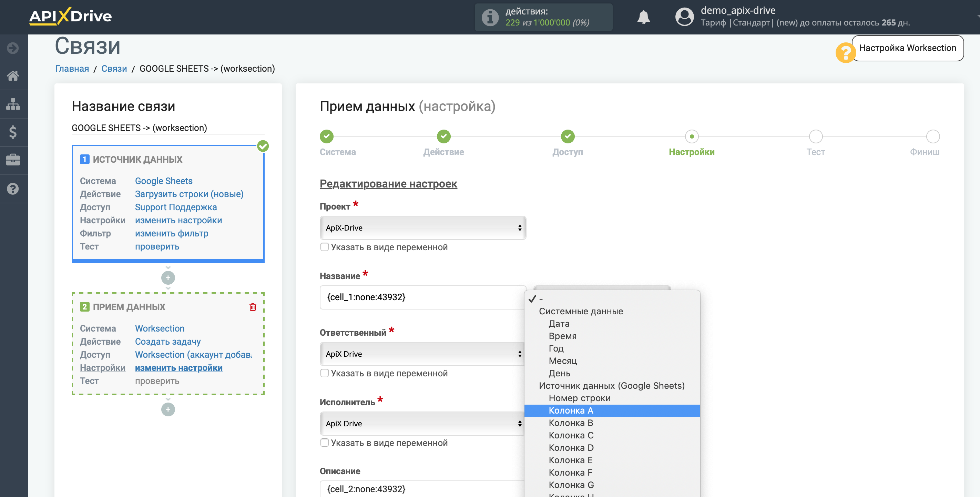Click Support Поддержка access link
Image resolution: width=980 pixels, height=497 pixels.
click(x=176, y=207)
